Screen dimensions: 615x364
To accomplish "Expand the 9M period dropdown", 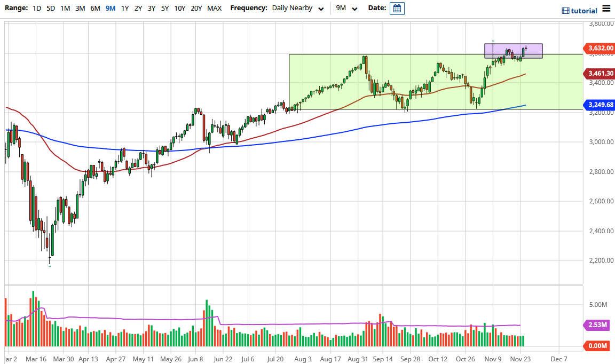I will pyautogui.click(x=346, y=8).
